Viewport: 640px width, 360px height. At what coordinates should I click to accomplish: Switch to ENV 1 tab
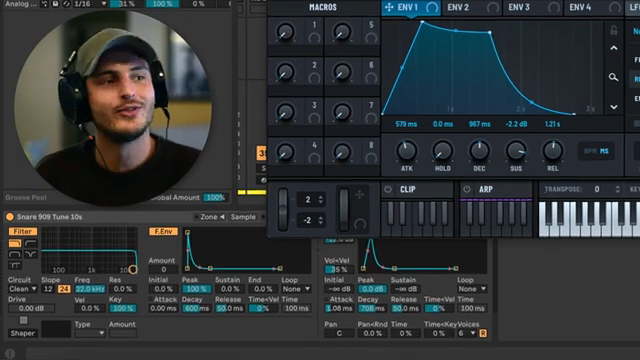(x=411, y=8)
